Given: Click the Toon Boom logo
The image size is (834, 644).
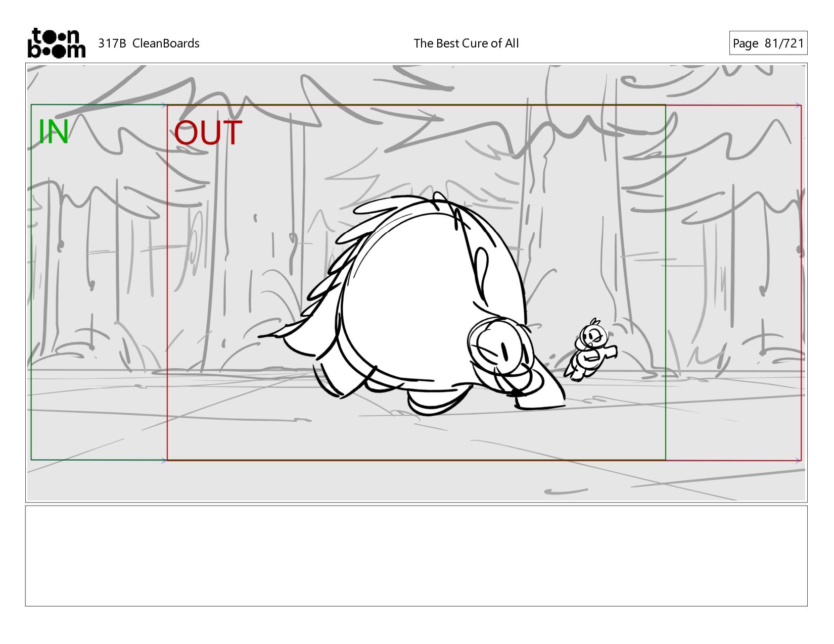Looking at the screenshot, I should (56, 43).
